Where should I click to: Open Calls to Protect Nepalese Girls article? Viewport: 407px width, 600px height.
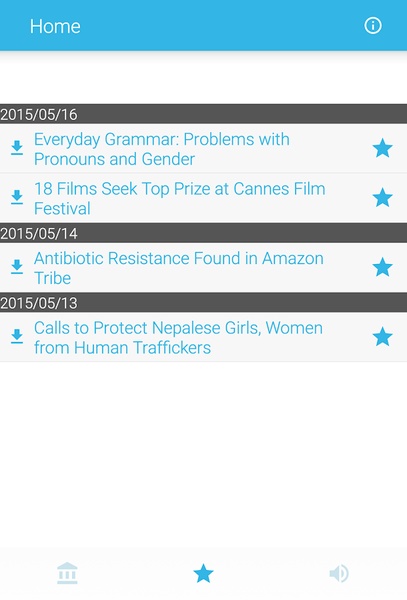point(178,338)
